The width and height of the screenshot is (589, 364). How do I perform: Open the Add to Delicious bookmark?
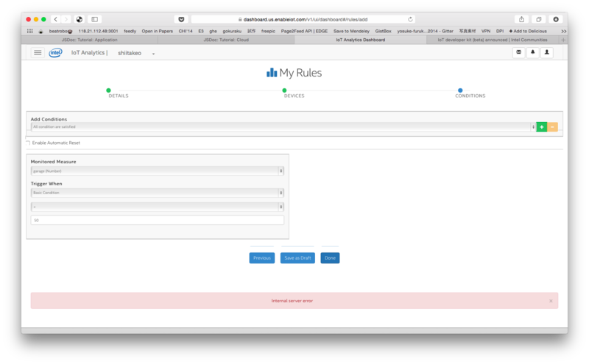click(x=528, y=31)
